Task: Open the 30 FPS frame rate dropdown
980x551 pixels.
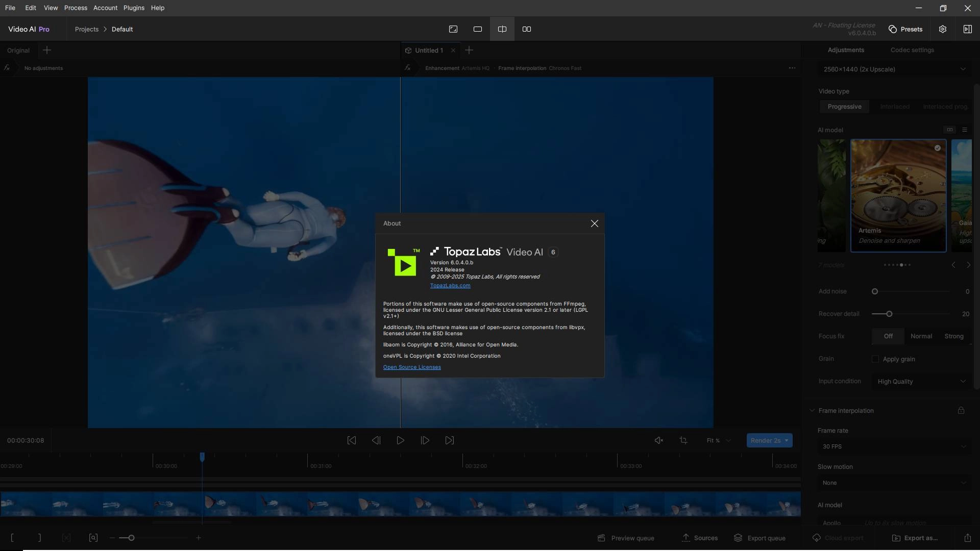Action: (x=894, y=446)
